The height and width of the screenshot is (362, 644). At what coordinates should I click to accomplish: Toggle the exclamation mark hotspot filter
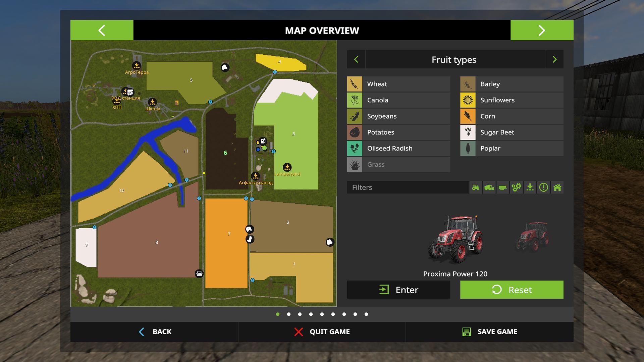(x=543, y=187)
